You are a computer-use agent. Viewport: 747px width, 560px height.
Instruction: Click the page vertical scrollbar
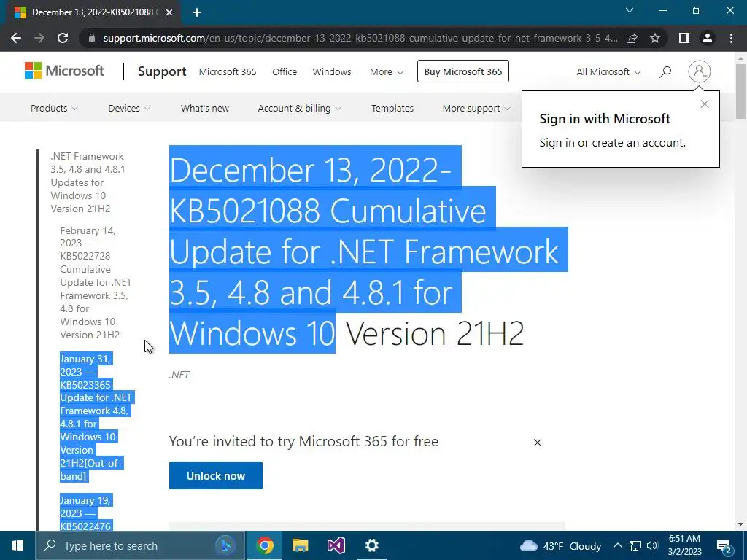pyautogui.click(x=740, y=90)
